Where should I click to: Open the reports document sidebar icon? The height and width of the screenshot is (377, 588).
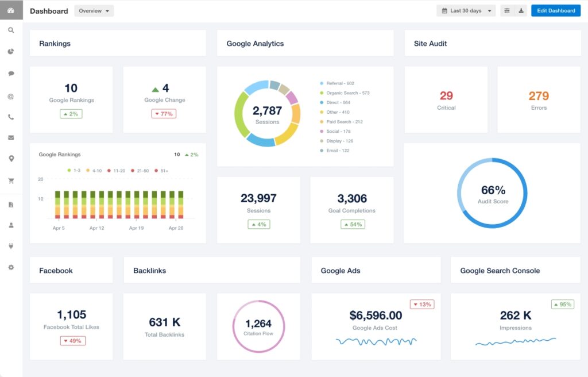tap(11, 205)
